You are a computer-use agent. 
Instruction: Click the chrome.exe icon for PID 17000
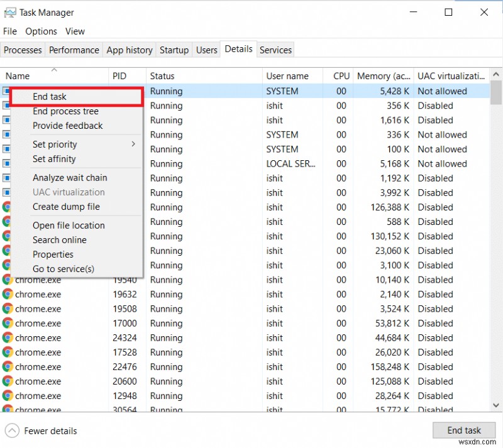click(x=8, y=323)
